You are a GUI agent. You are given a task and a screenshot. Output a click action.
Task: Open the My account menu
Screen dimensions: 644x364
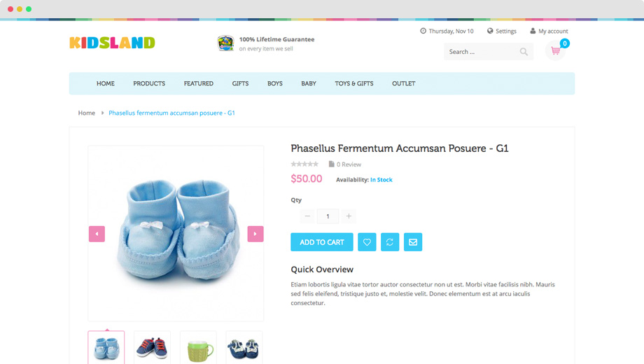point(549,31)
